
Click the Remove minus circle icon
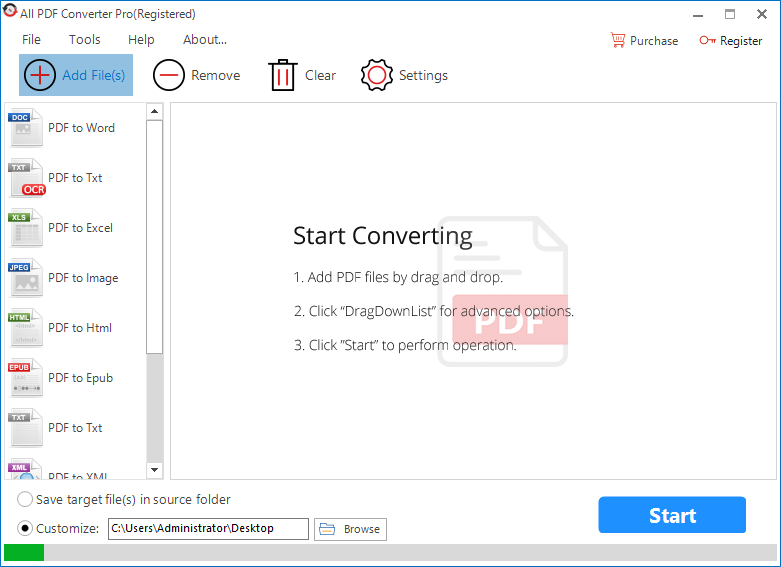(x=169, y=75)
